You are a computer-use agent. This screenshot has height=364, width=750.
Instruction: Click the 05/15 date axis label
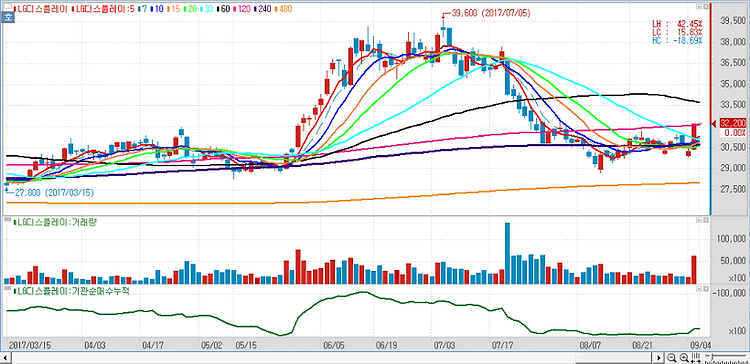246,345
